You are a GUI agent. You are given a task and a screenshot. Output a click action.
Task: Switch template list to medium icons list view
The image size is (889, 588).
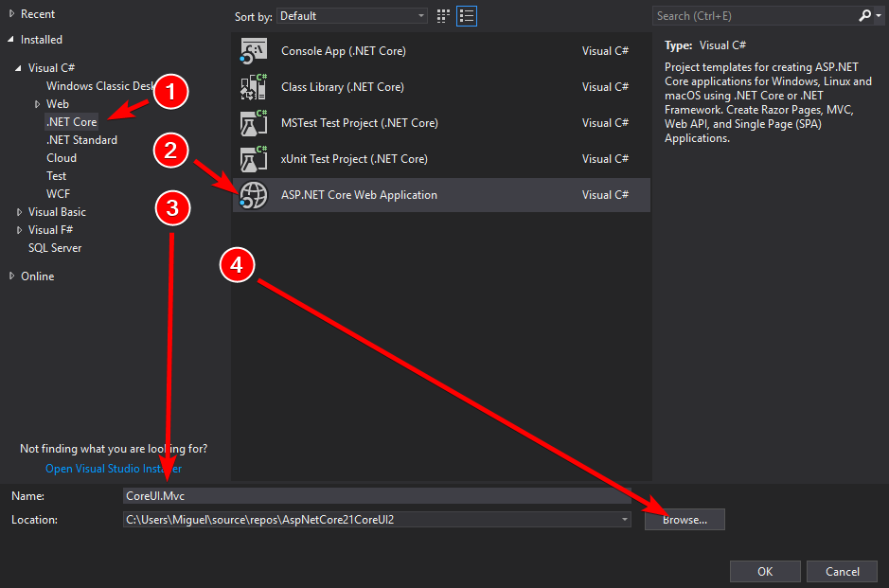coord(467,16)
